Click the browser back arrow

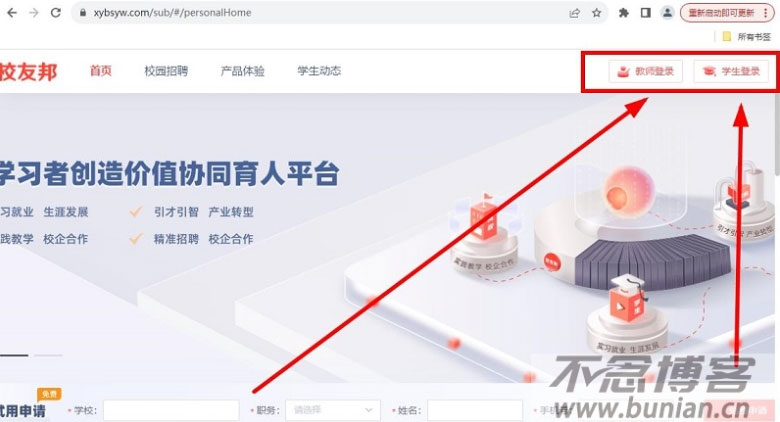[x=12, y=13]
